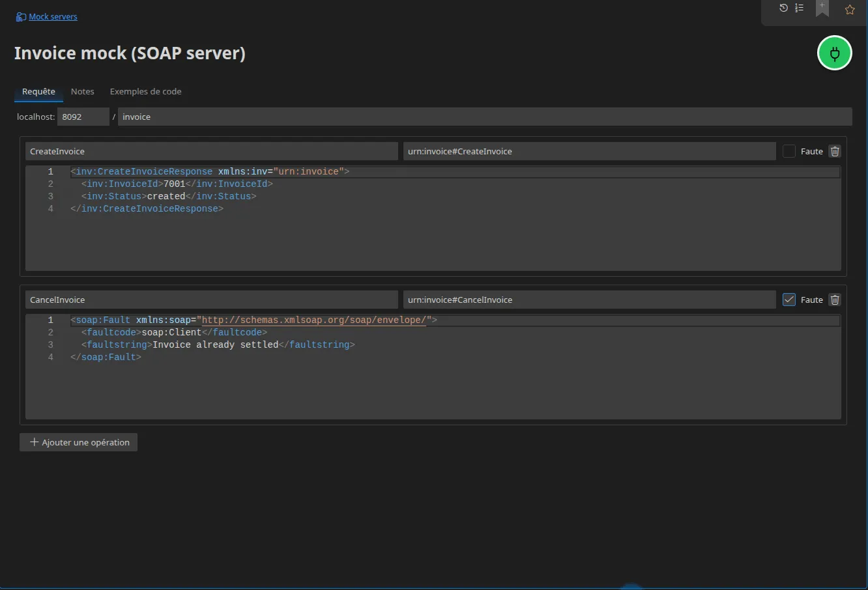Delete the CreateInvoice operation
This screenshot has height=590, width=868.
(x=835, y=151)
